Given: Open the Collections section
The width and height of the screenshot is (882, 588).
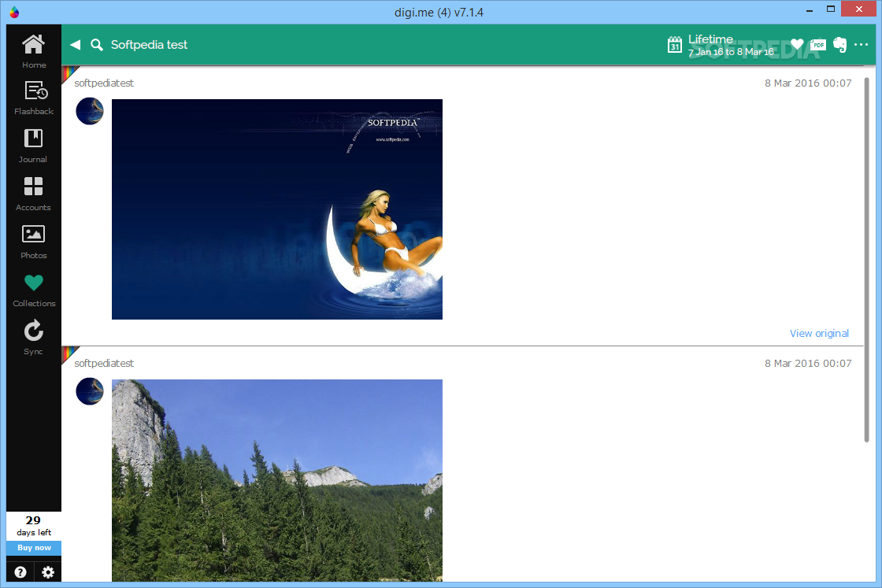Looking at the screenshot, I should [34, 290].
